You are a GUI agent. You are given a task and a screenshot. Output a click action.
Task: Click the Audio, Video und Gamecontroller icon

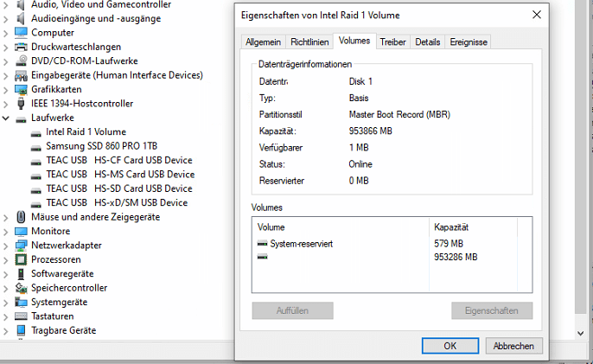point(21,4)
